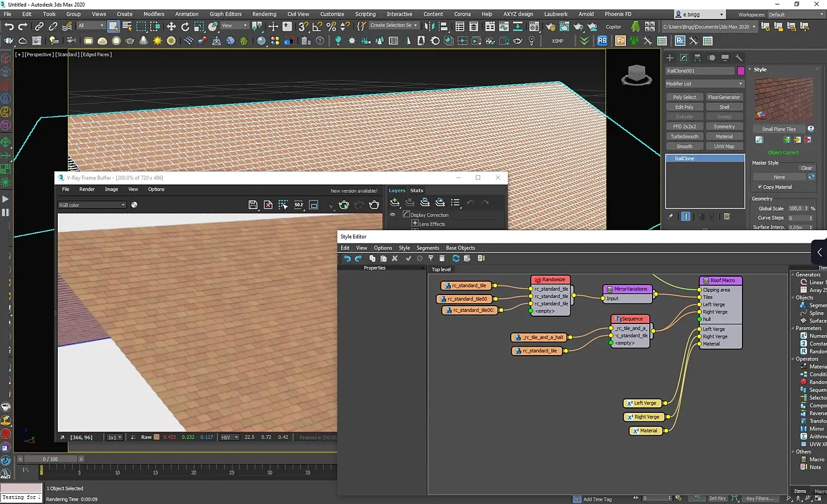Click the Undo arrow in main toolbar
827x504 pixels.
(9, 26)
